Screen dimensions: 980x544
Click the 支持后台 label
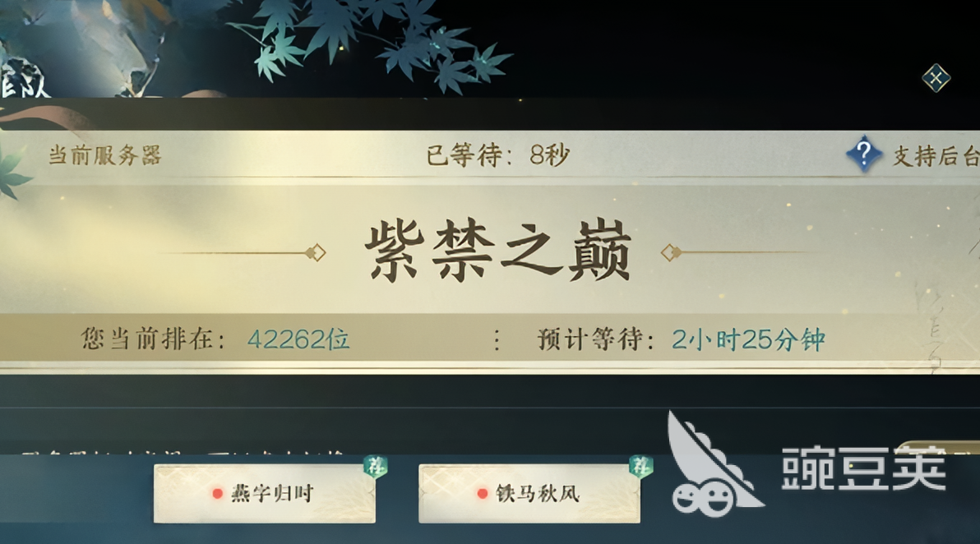tap(935, 155)
